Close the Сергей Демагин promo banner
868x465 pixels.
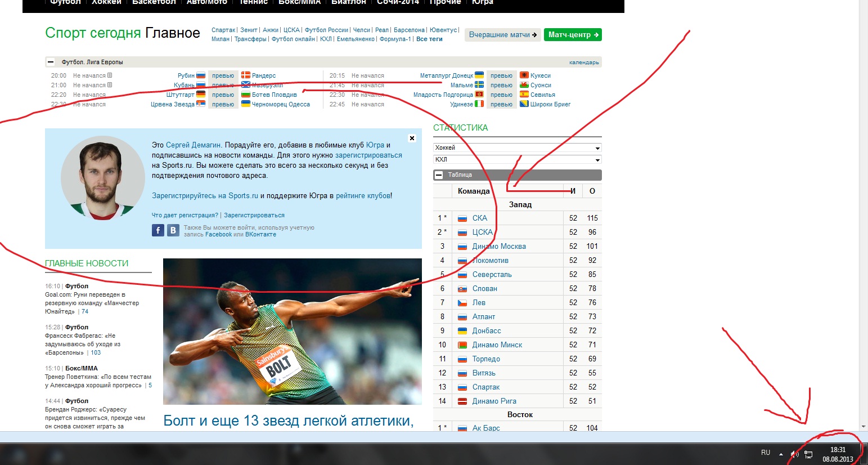(x=412, y=138)
